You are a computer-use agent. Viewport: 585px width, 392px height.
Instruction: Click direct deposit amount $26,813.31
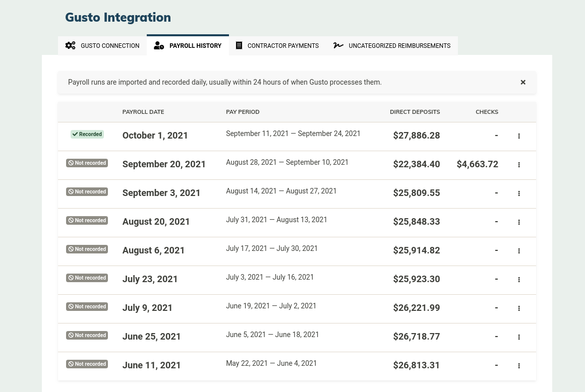coord(417,365)
